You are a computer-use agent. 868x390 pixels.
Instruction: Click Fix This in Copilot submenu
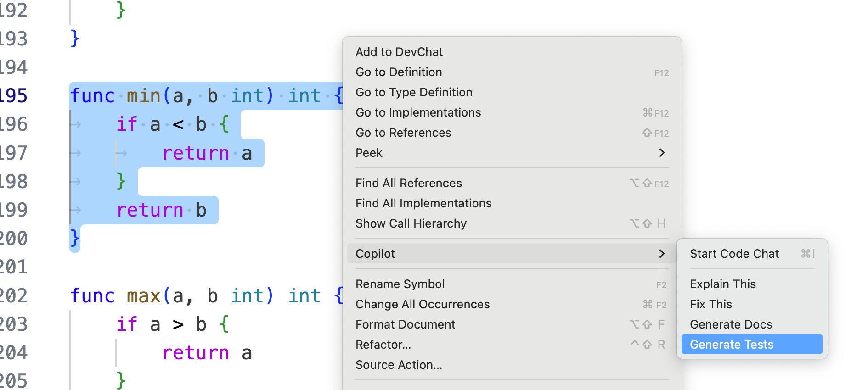click(x=710, y=304)
